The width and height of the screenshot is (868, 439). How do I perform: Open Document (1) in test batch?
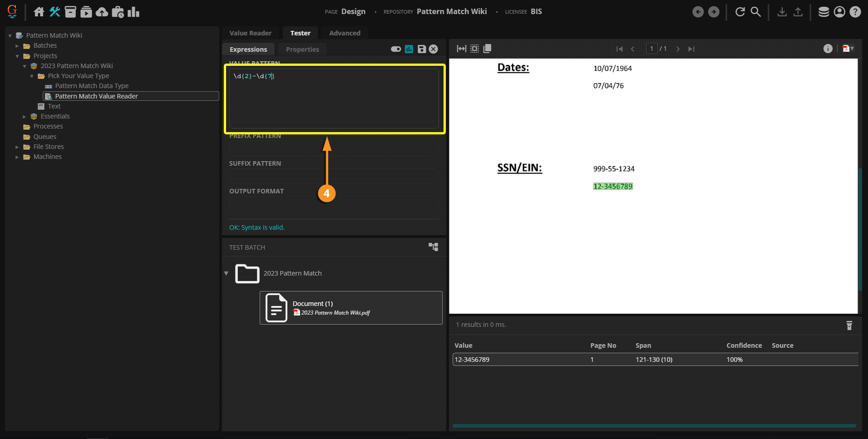click(x=351, y=308)
